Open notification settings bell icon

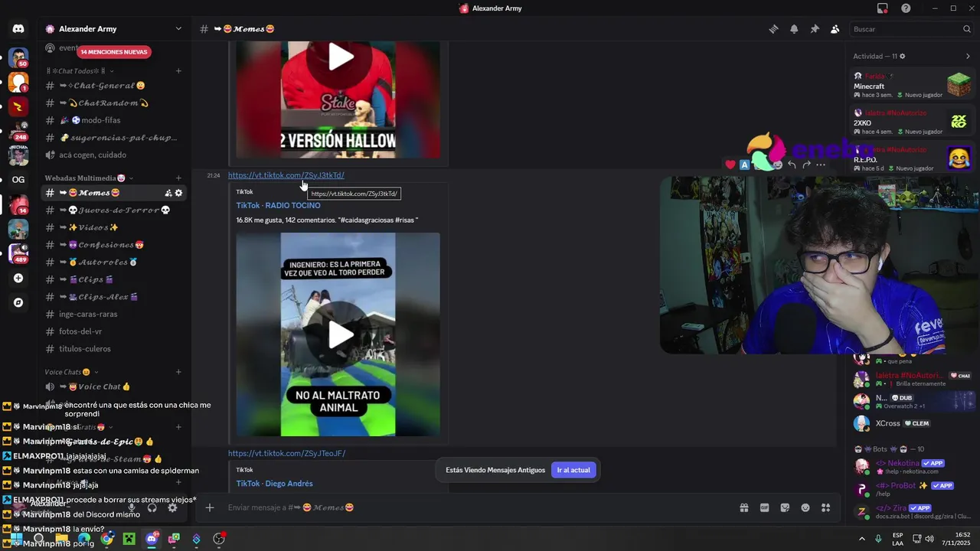[794, 29]
